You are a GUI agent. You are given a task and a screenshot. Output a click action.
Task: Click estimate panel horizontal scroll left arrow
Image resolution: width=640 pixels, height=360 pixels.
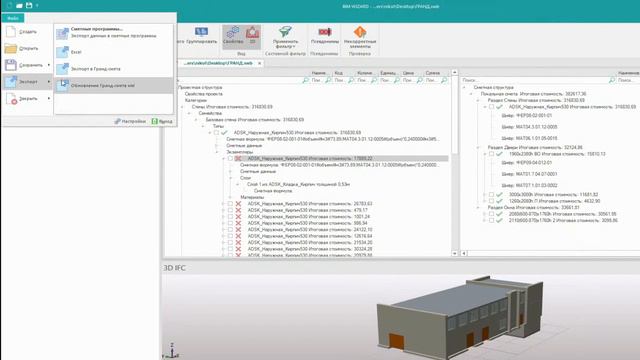pyautogui.click(x=464, y=253)
